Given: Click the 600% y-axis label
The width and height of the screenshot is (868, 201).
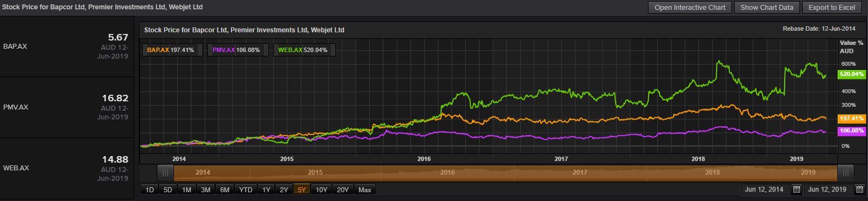Looking at the screenshot, I should [x=848, y=64].
